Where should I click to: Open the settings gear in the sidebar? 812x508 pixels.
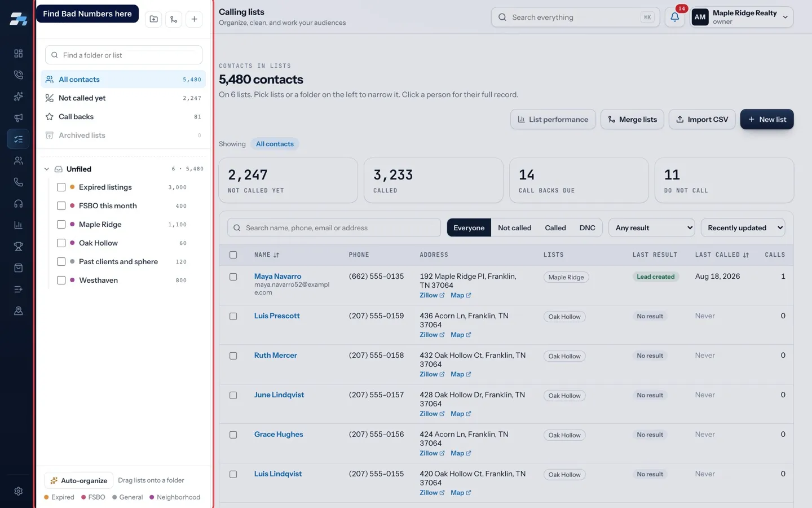18,491
